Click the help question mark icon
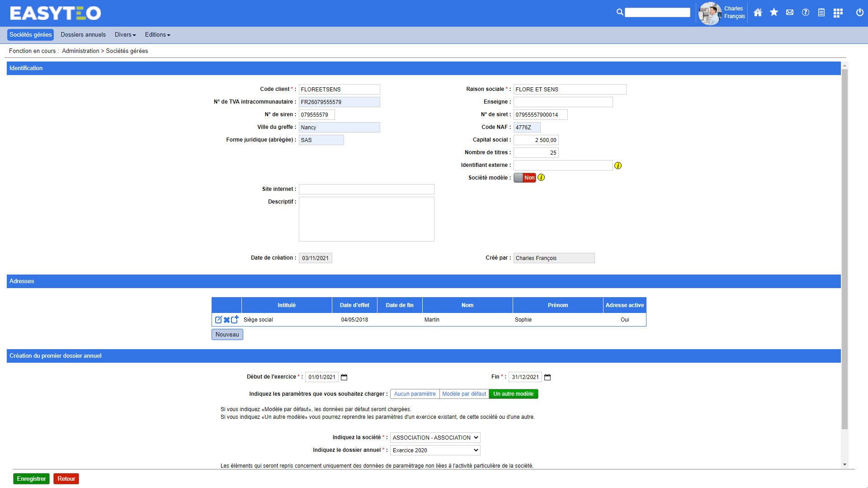 point(805,13)
